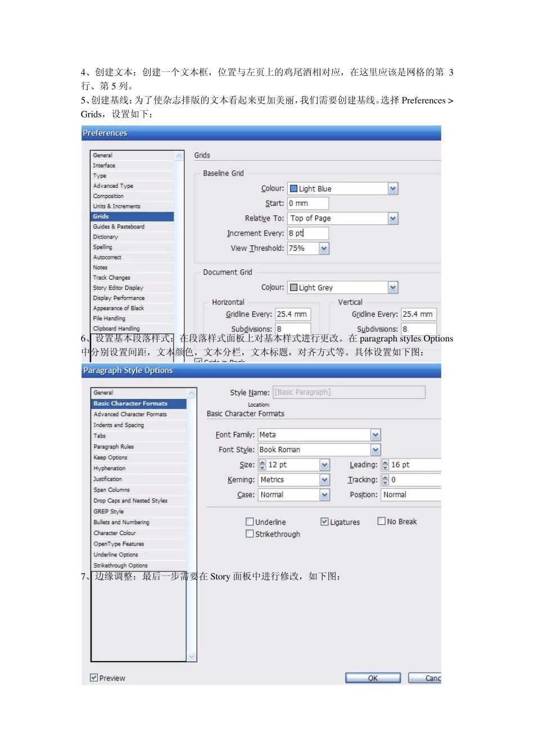Click the Increment Every field
Image resolution: width=534 pixels, height=756 pixels.
point(308,233)
